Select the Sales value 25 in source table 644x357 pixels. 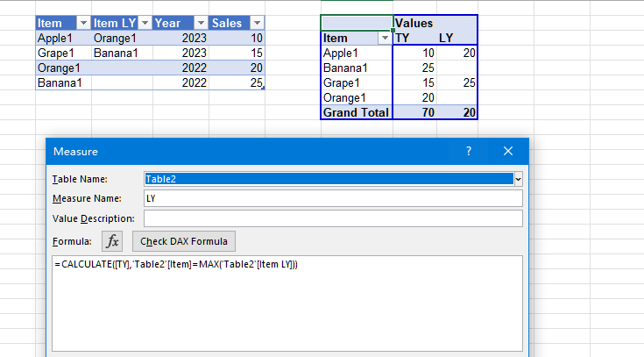click(x=237, y=83)
